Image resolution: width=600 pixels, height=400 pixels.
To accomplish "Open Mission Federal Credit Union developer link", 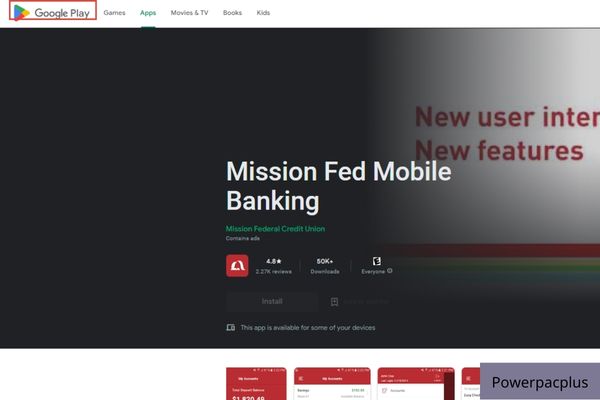I will [x=275, y=229].
